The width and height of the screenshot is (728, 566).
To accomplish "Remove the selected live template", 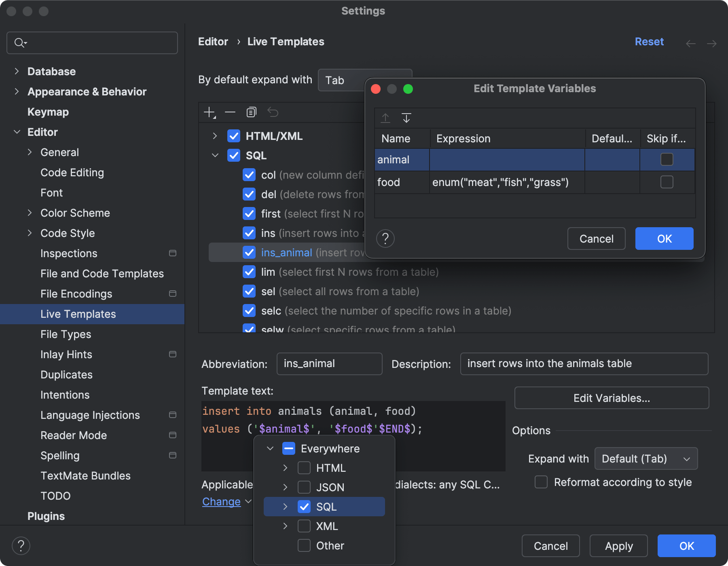I will coord(230,112).
